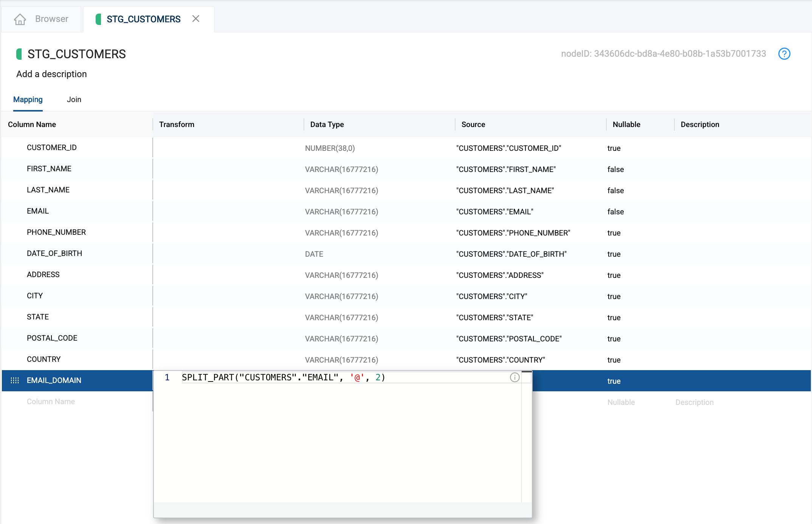
Task: Click green node icon in STG_CUSTOMERS tab
Action: click(98, 19)
